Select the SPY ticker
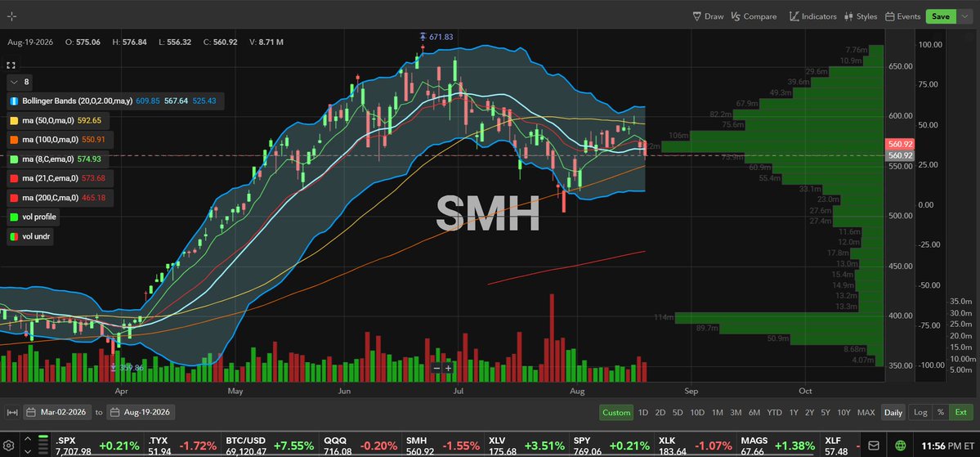The width and height of the screenshot is (980, 457). pos(612,446)
